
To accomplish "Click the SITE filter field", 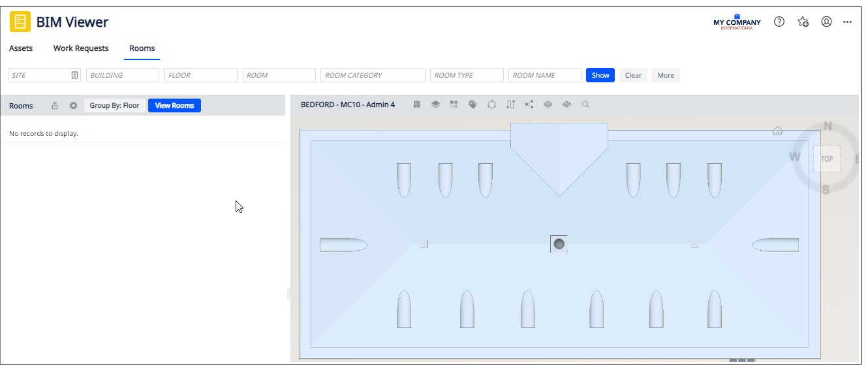I will 44,75.
